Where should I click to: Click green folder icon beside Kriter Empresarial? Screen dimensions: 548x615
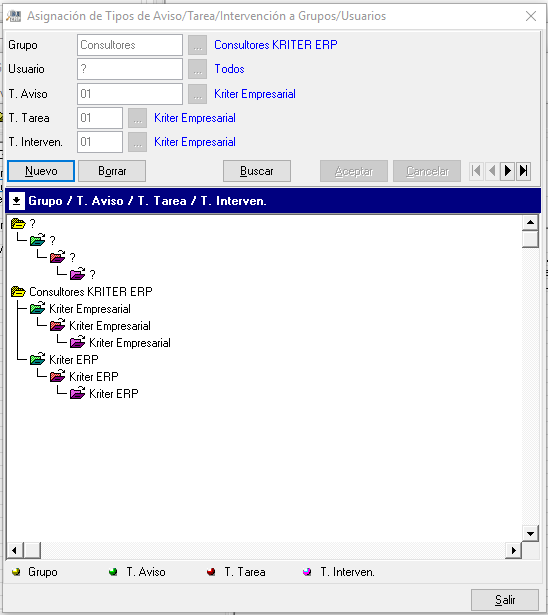pos(38,309)
